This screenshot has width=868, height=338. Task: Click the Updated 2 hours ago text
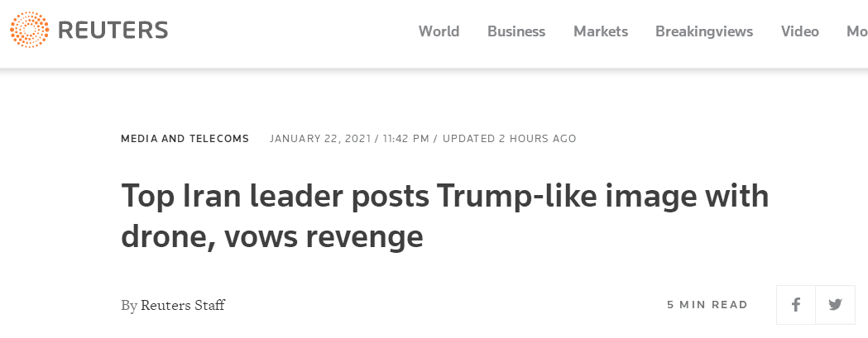(509, 139)
